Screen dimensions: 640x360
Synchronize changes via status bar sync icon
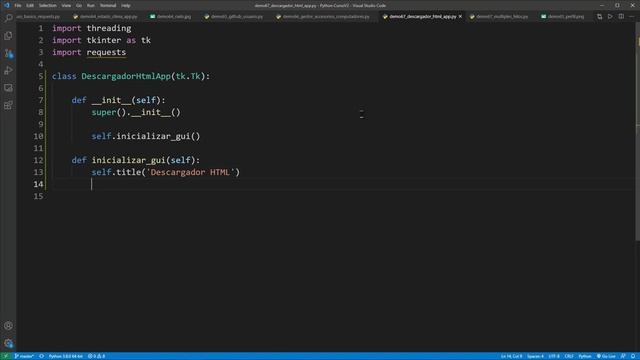(x=41, y=356)
